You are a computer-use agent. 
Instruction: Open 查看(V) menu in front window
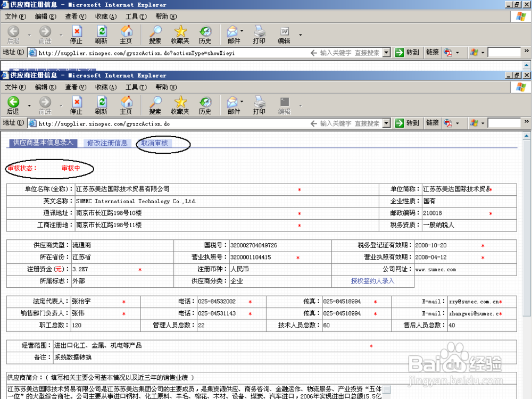click(x=76, y=87)
